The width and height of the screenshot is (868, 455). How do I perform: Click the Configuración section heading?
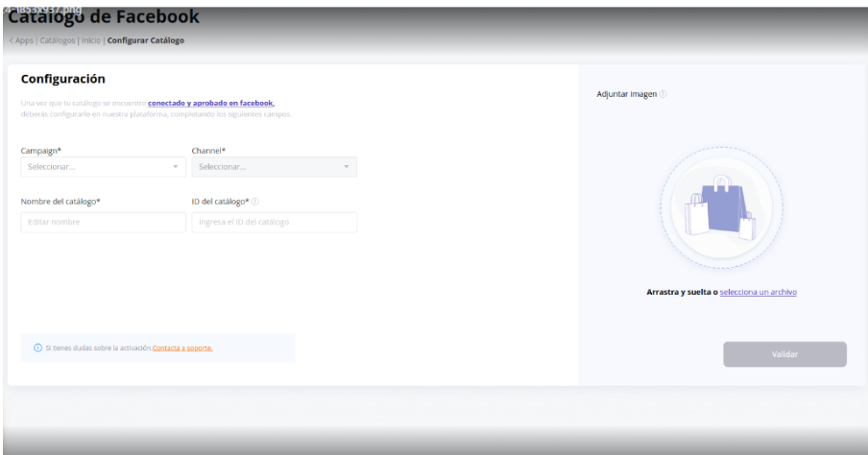pos(63,79)
